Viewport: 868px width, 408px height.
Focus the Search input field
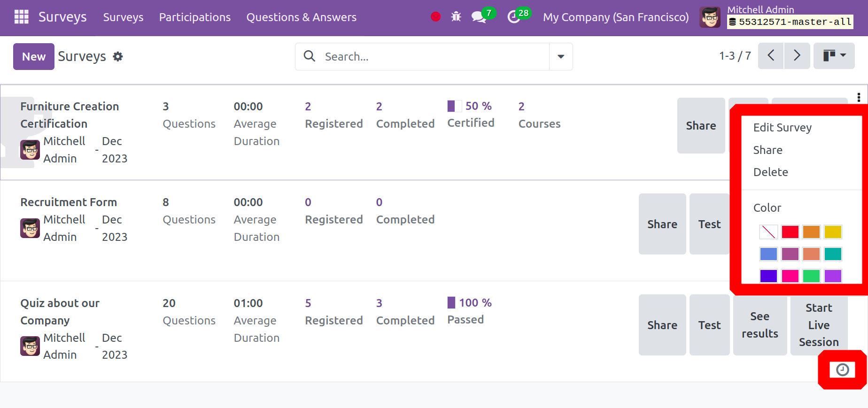434,57
